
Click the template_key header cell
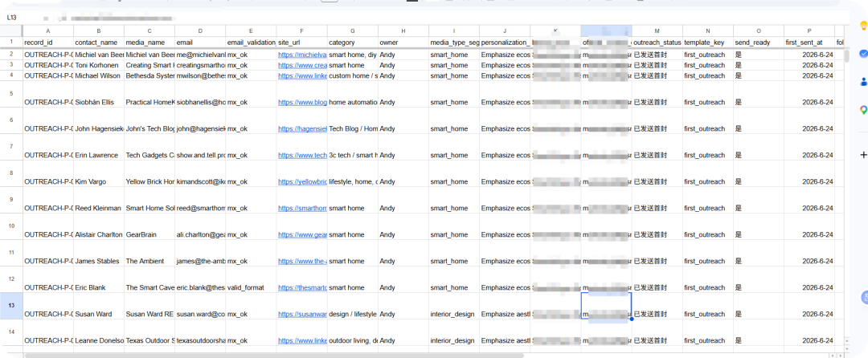pyautogui.click(x=708, y=42)
